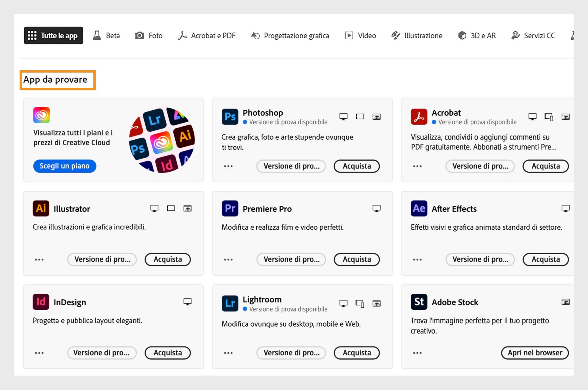Click the After Effects desktop platform icon
588x390 pixels.
click(565, 209)
